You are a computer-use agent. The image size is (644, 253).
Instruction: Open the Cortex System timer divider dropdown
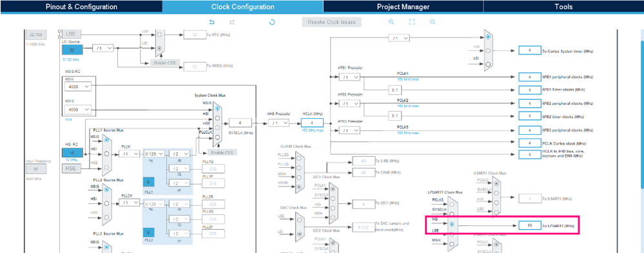tap(399, 38)
